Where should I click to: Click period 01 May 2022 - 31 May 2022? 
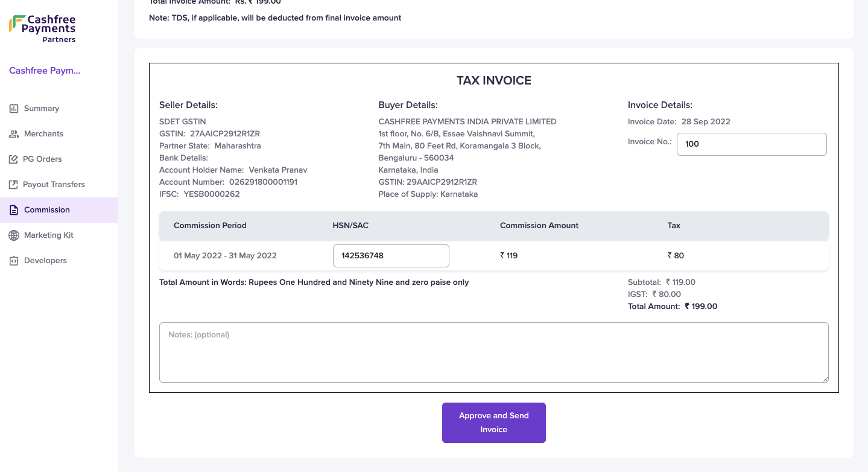coord(225,256)
